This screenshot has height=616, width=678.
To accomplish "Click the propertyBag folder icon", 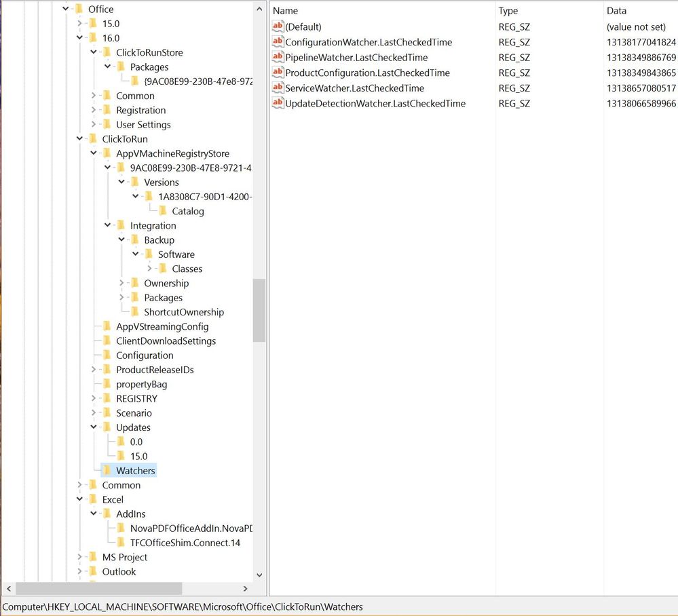I will point(107,384).
